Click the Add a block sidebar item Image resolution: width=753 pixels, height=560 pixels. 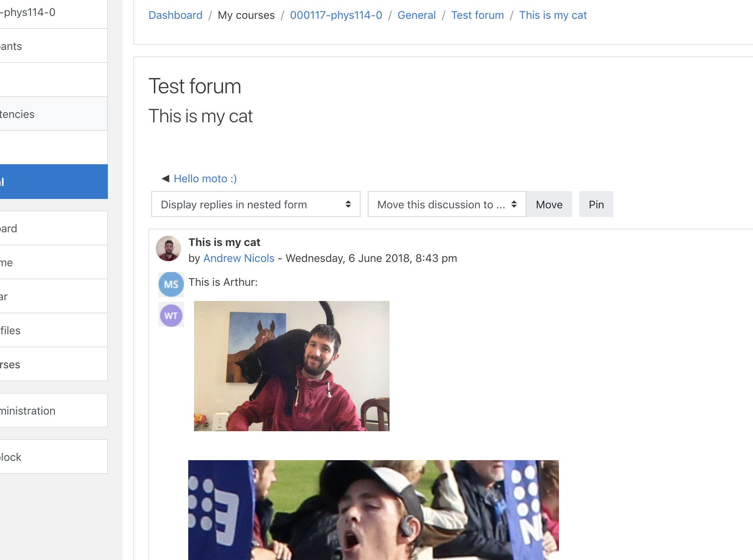click(x=54, y=457)
